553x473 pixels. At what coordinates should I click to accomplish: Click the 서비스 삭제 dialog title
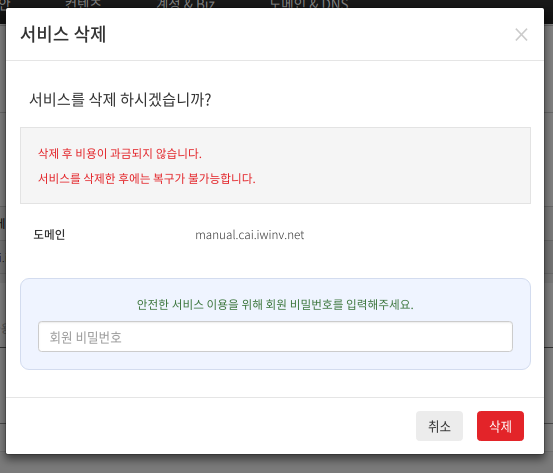(x=63, y=35)
